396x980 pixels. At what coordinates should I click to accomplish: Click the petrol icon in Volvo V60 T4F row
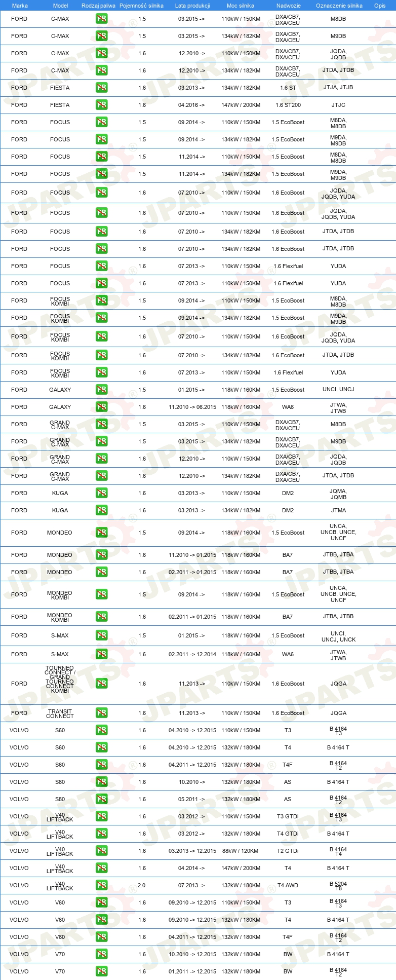tap(101, 937)
